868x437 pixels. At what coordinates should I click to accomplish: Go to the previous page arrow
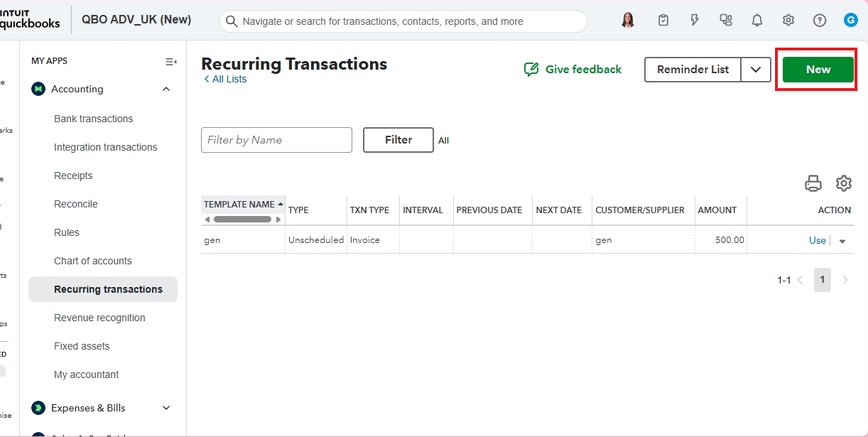[x=801, y=280]
